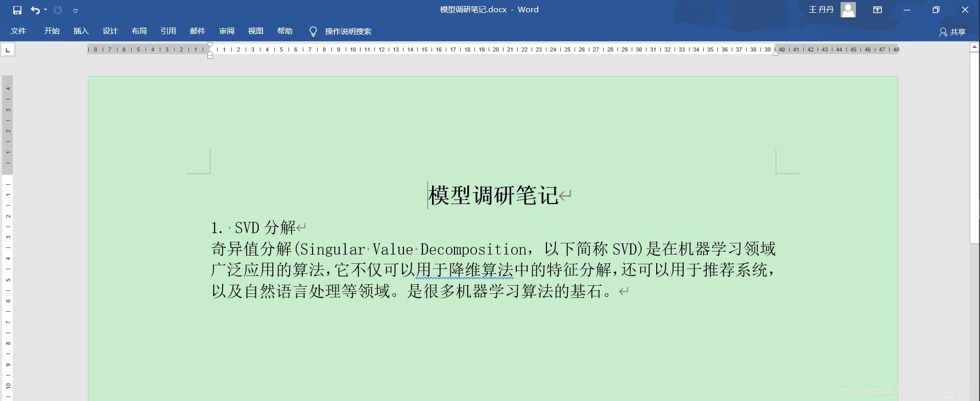This screenshot has height=401, width=980.
Task: Open the 引用 tab
Action: coord(169,31)
